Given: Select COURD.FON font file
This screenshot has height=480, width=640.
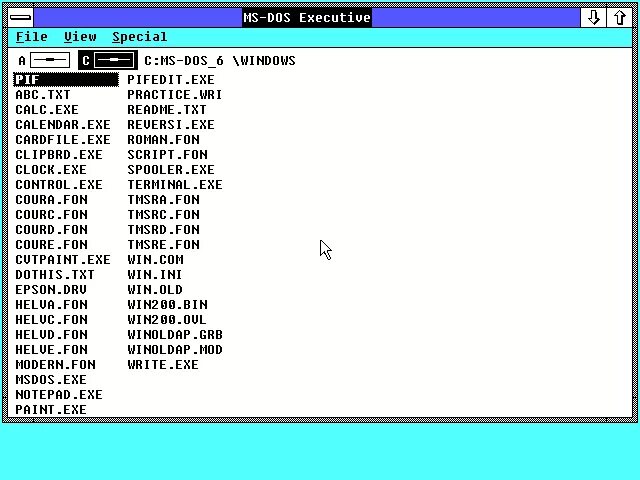Looking at the screenshot, I should 51,230.
